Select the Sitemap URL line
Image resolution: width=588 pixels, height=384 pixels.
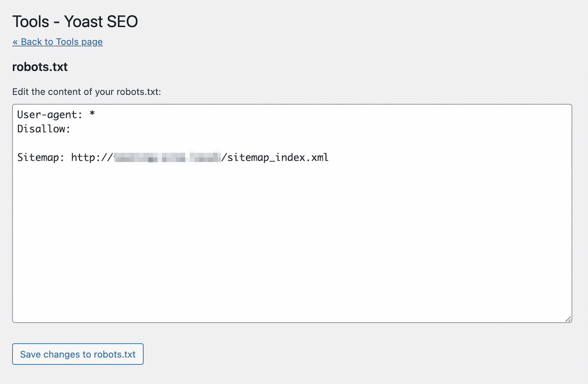point(172,157)
